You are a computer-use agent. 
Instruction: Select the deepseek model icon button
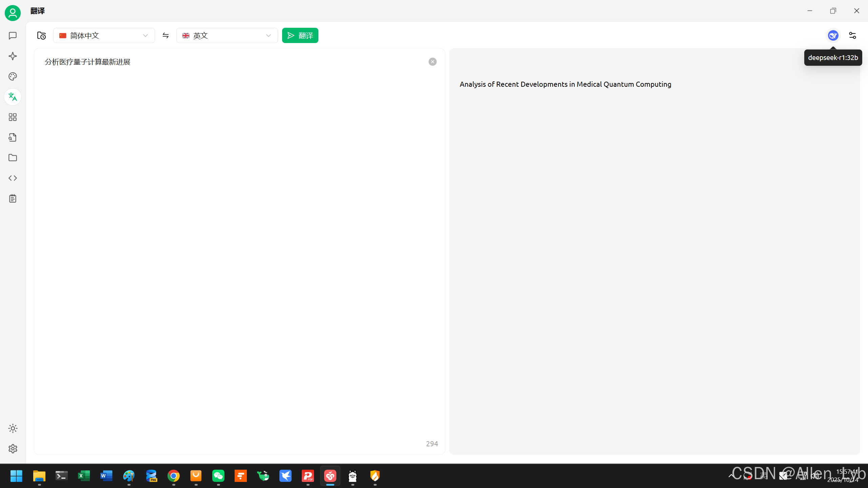pos(833,36)
